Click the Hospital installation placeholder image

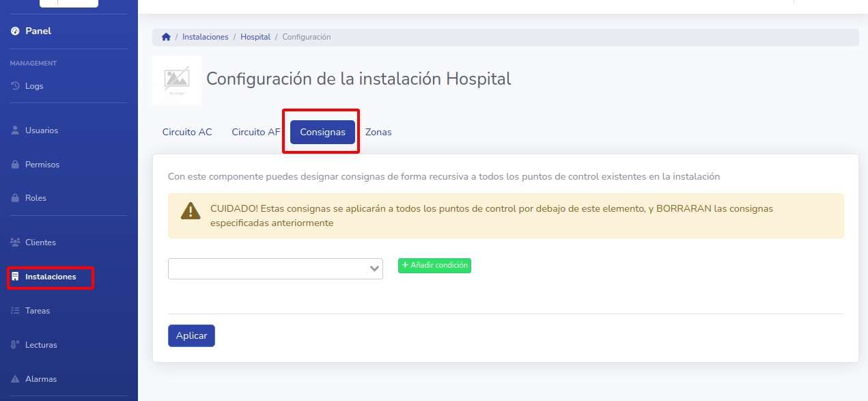click(x=176, y=80)
